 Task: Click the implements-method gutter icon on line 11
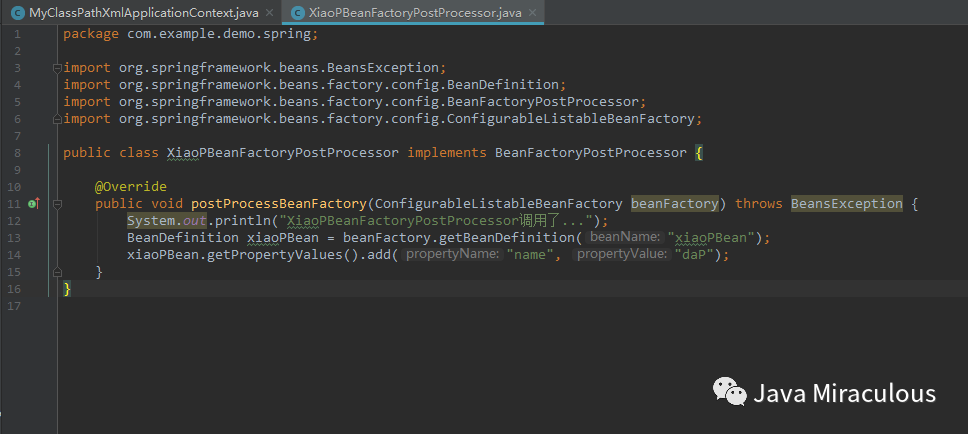click(34, 203)
